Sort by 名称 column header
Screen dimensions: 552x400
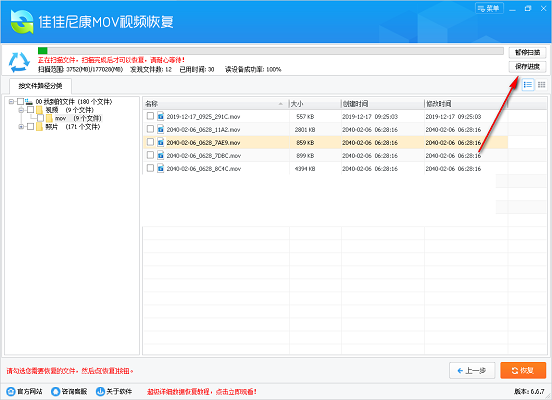coord(215,104)
